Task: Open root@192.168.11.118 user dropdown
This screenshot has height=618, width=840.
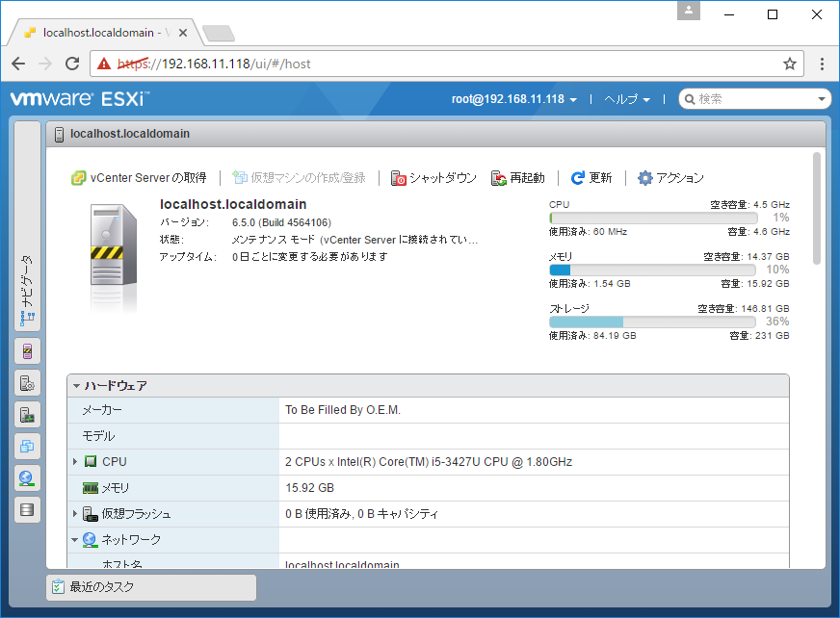Action: click(x=514, y=99)
